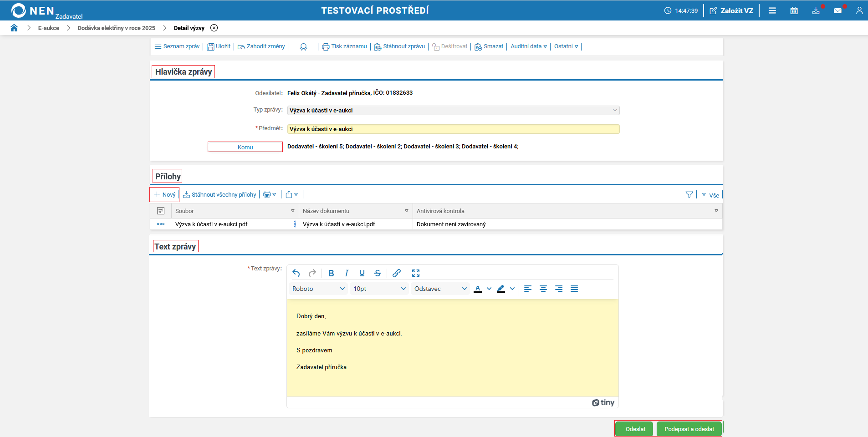Expand the Roboto font family dropdown
Image resolution: width=868 pixels, height=437 pixels.
click(x=318, y=289)
